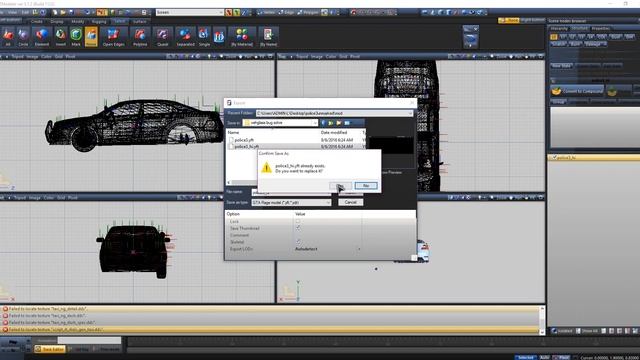
Task: Choose the Single selection tool
Action: click(204, 37)
